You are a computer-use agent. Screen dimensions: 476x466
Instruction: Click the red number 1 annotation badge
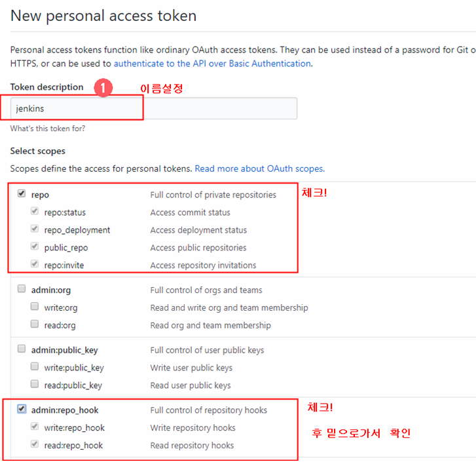103,88
